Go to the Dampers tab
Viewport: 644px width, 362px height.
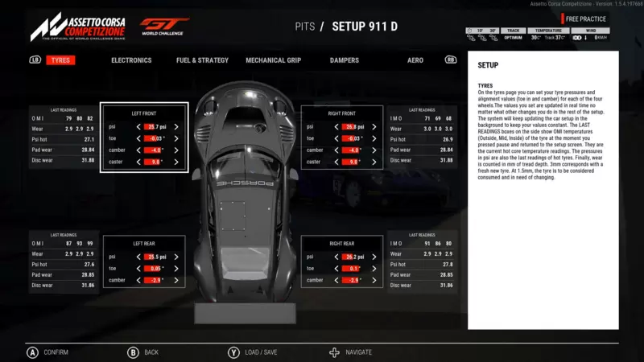click(345, 60)
